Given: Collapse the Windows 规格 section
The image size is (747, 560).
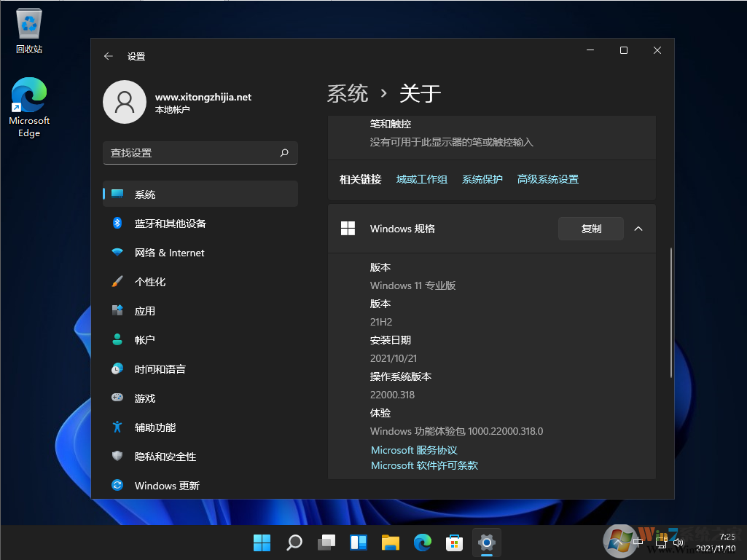Looking at the screenshot, I should 638,228.
